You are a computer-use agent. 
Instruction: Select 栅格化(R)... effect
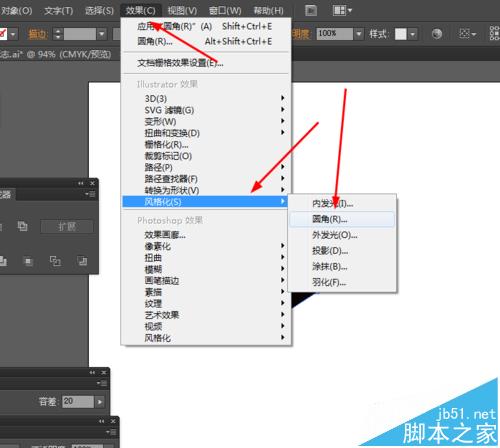tap(206, 144)
